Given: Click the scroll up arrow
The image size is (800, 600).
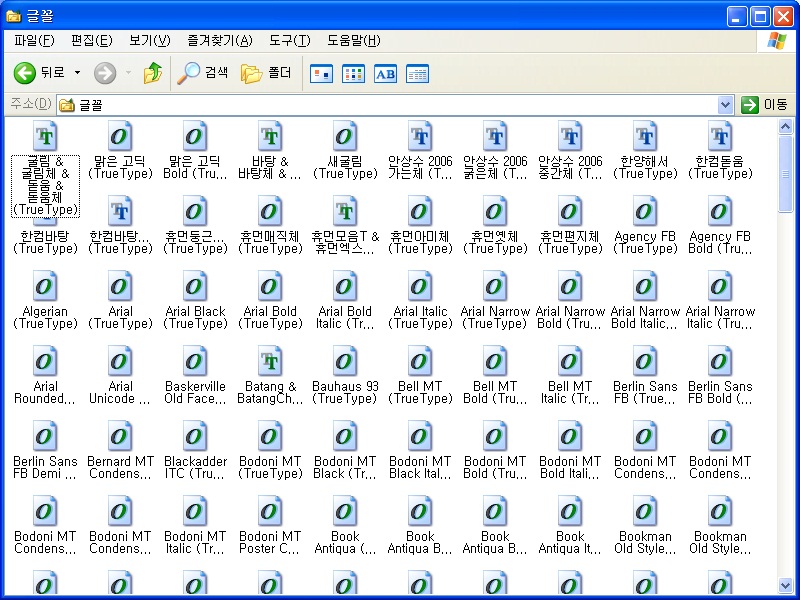Looking at the screenshot, I should pos(785,126).
